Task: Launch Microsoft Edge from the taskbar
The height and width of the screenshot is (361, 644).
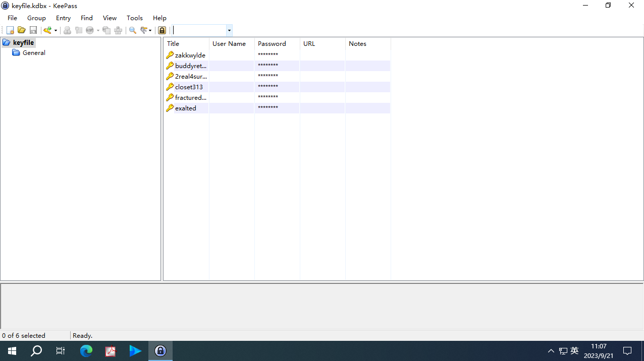Action: click(x=86, y=351)
